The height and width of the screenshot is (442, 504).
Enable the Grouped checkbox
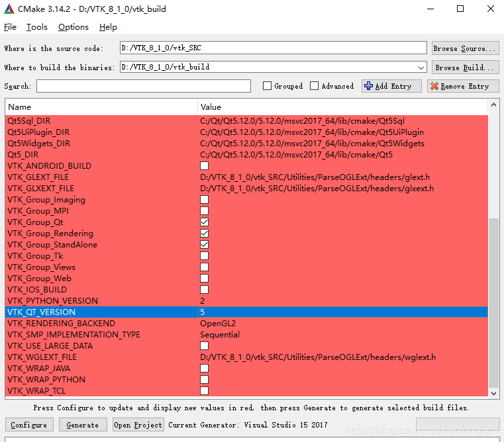pos(267,86)
